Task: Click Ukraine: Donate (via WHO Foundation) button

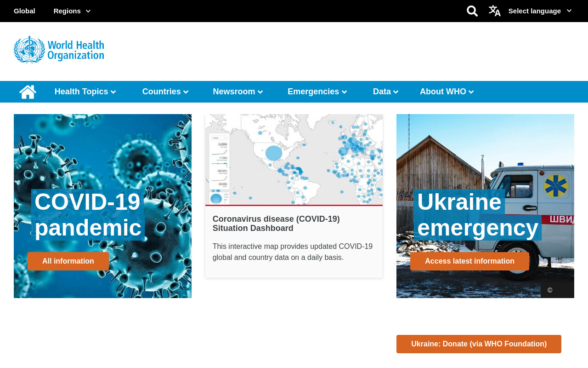Action: pos(479,344)
